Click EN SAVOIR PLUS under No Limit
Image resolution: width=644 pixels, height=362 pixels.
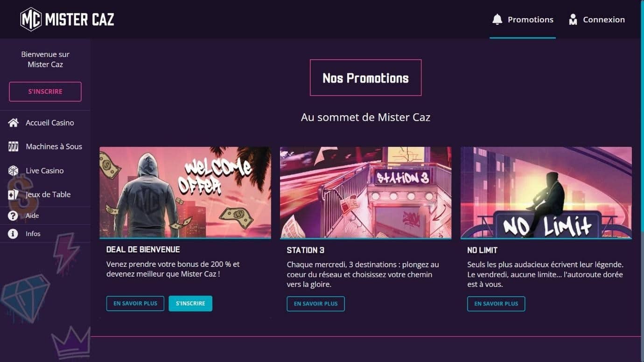(x=496, y=304)
